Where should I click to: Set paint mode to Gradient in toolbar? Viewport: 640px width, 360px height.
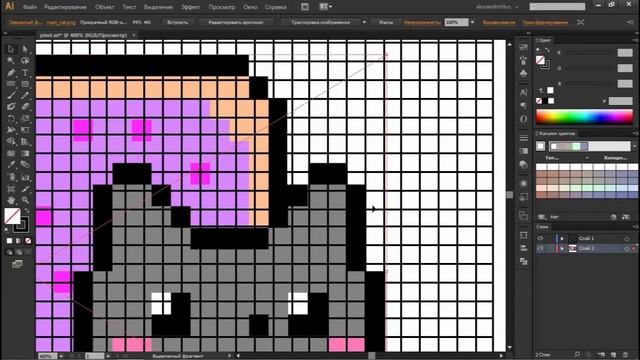click(18, 241)
